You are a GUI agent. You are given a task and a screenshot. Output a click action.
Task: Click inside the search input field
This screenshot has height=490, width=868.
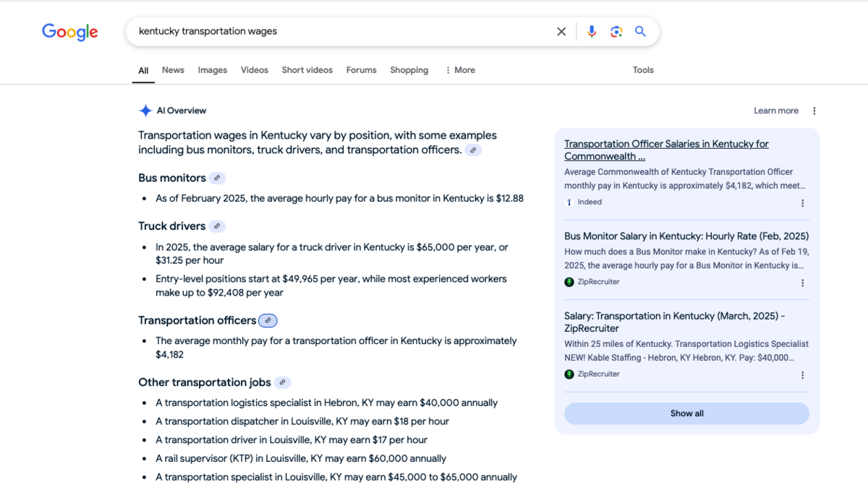click(x=325, y=31)
